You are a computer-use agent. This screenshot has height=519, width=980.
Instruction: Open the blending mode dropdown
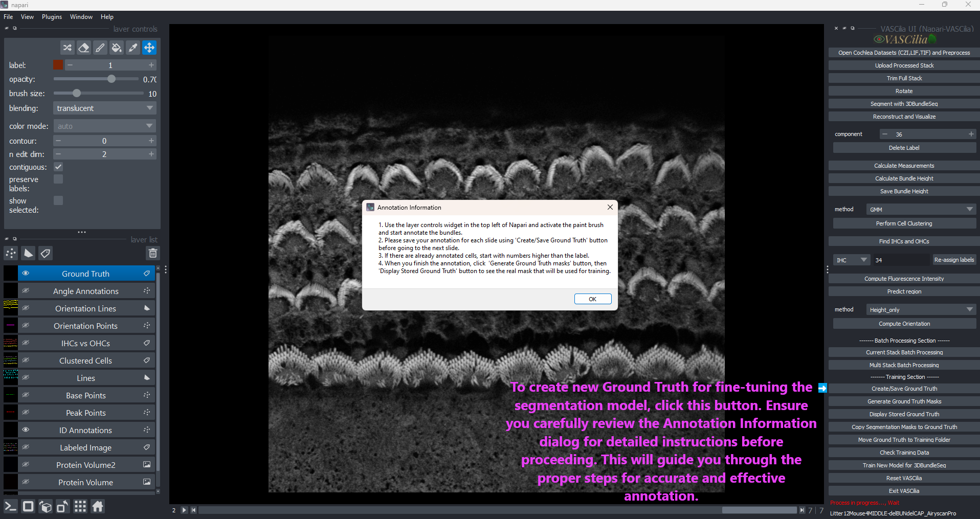click(105, 108)
